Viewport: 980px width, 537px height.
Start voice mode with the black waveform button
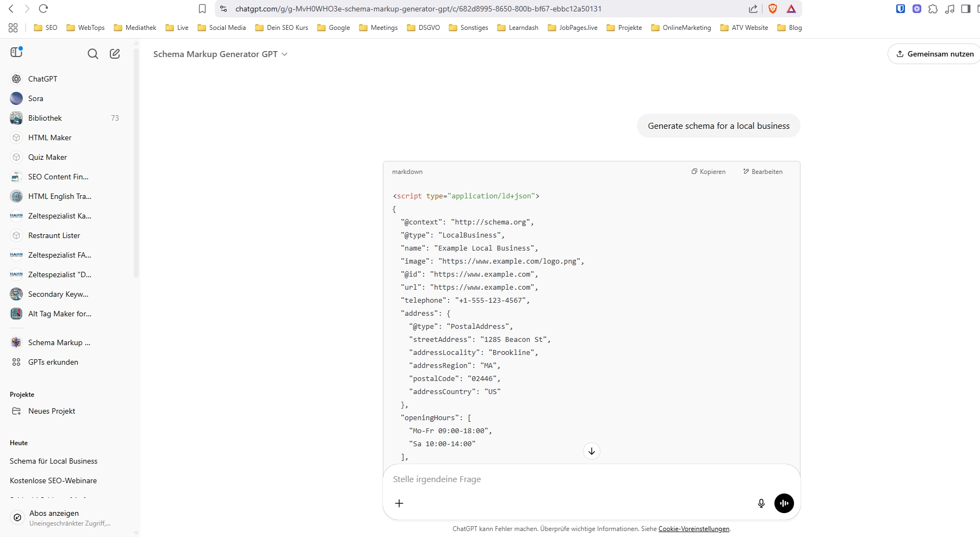(x=784, y=503)
